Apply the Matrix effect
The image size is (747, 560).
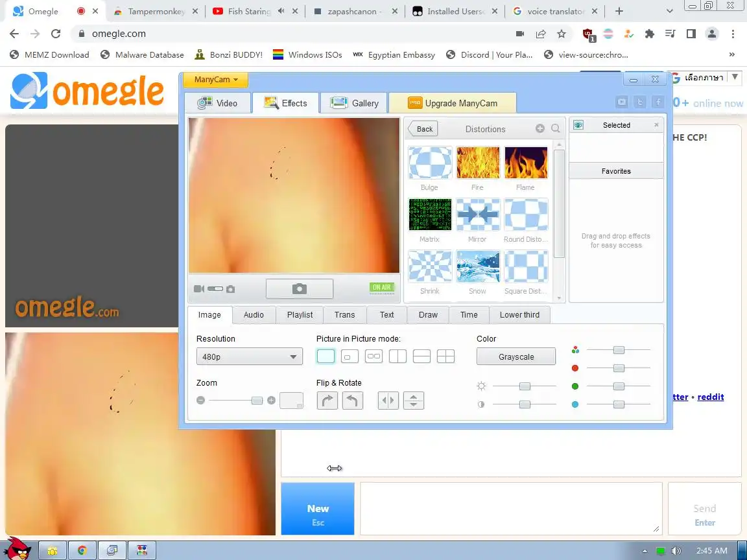point(430,215)
